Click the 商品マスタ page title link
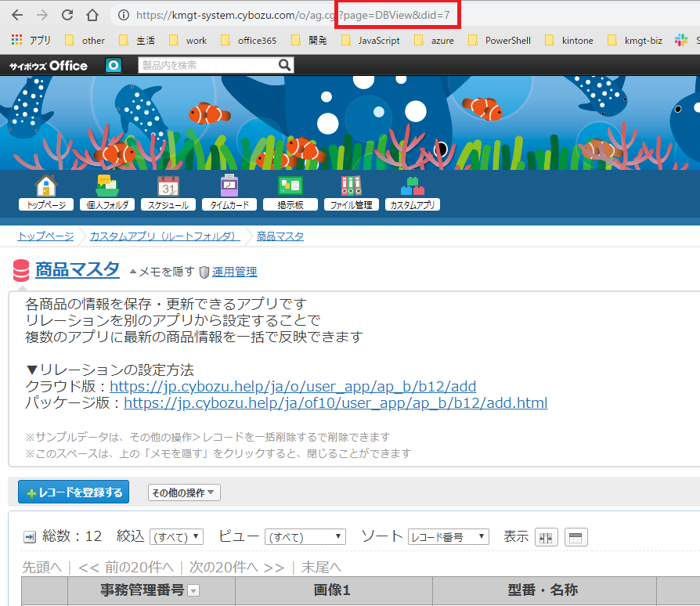This screenshot has width=700, height=606. (78, 270)
